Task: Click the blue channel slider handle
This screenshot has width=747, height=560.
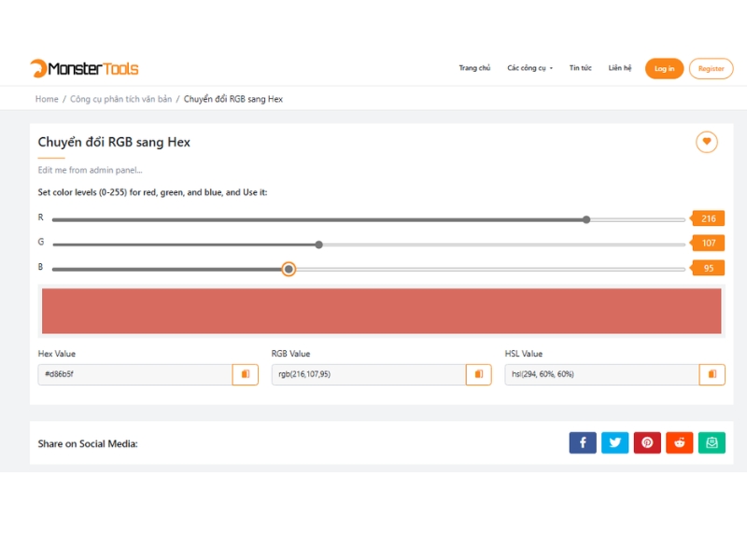Action: click(289, 269)
